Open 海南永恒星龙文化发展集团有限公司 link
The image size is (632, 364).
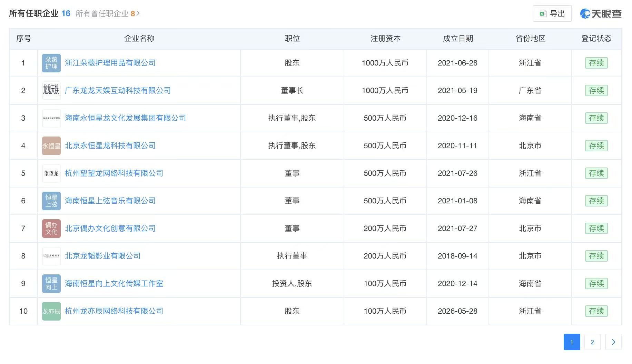pos(125,118)
